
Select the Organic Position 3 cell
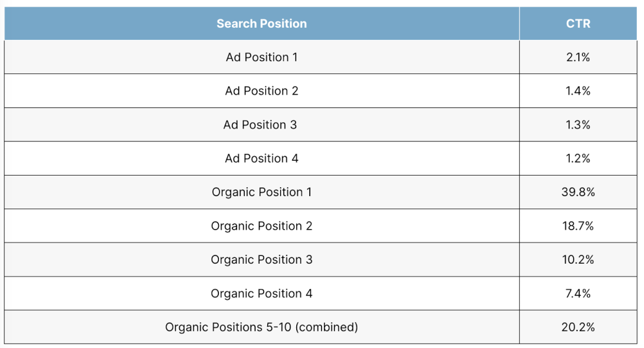coord(261,260)
